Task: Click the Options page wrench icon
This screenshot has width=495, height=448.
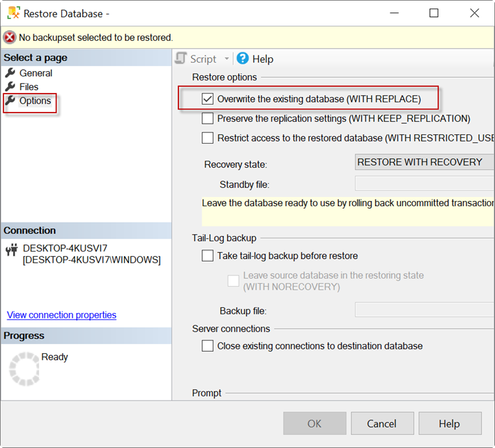Action: (11, 101)
